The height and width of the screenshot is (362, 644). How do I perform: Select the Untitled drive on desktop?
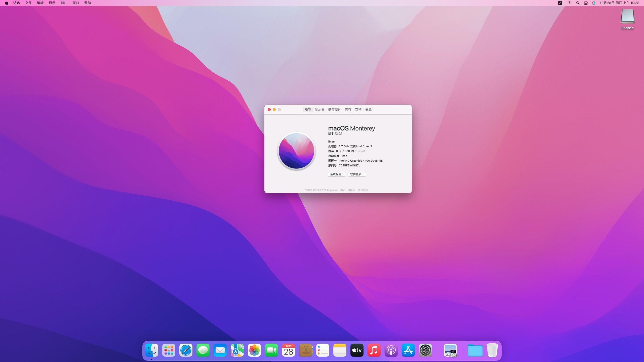click(x=627, y=20)
